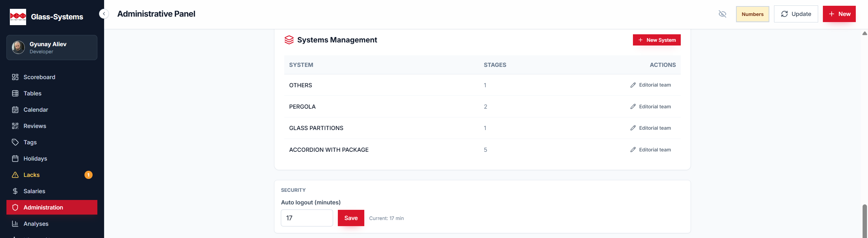Edit PERGOLA via Editorial team link
This screenshot has height=238, width=868.
click(650, 107)
